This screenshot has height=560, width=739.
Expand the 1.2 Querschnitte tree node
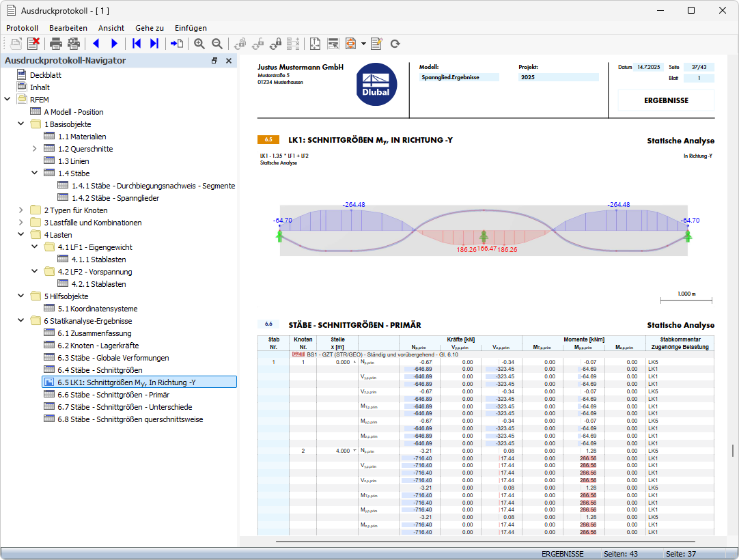[34, 148]
